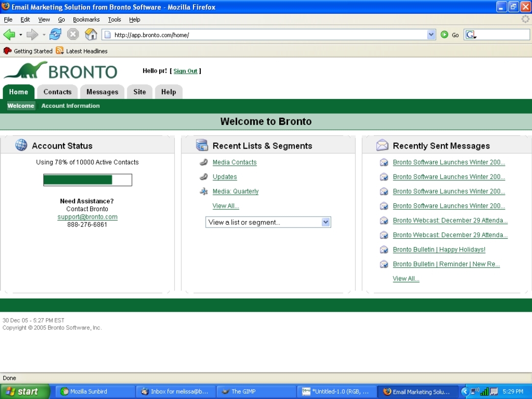Image resolution: width=532 pixels, height=399 pixels.
Task: Click the Google search engine icon
Action: pyautogui.click(x=471, y=35)
